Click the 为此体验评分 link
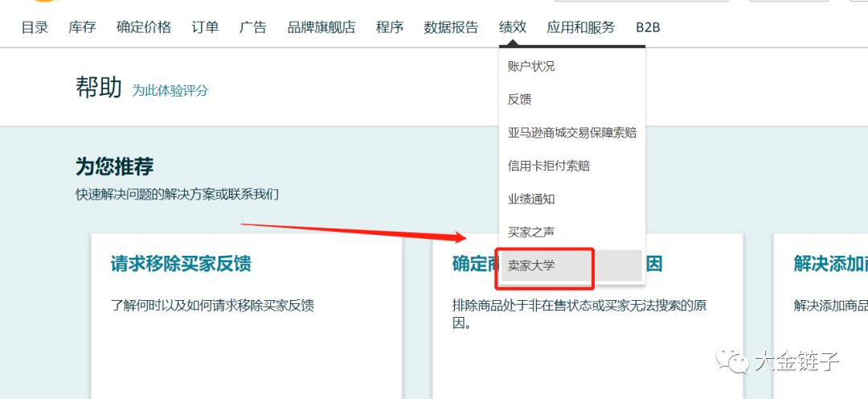The image size is (868, 399). [170, 91]
